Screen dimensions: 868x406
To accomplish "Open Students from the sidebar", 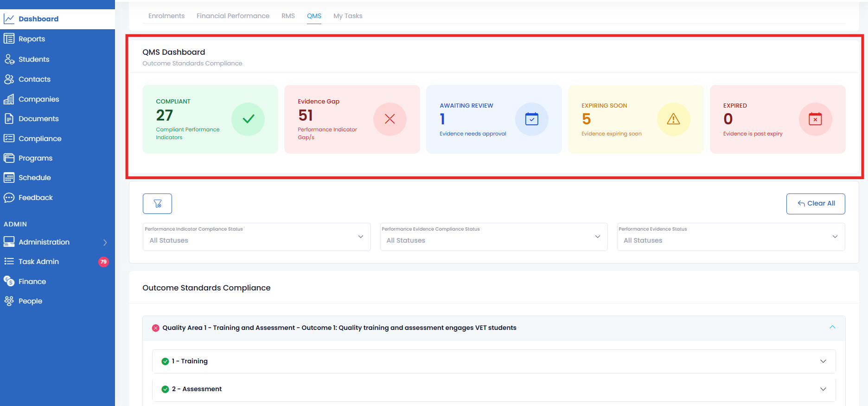I will (x=34, y=59).
